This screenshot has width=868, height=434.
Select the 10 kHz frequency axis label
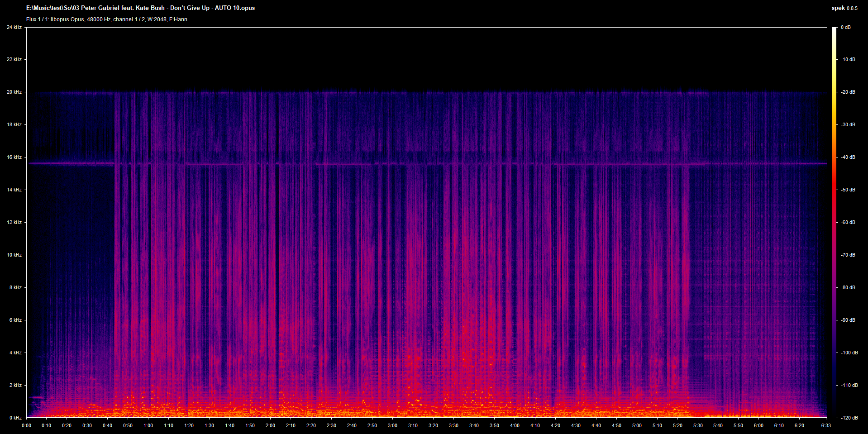click(14, 255)
